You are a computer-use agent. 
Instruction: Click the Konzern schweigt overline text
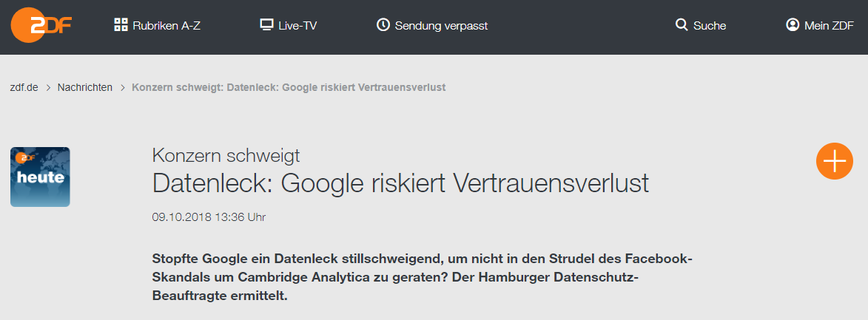pyautogui.click(x=226, y=156)
